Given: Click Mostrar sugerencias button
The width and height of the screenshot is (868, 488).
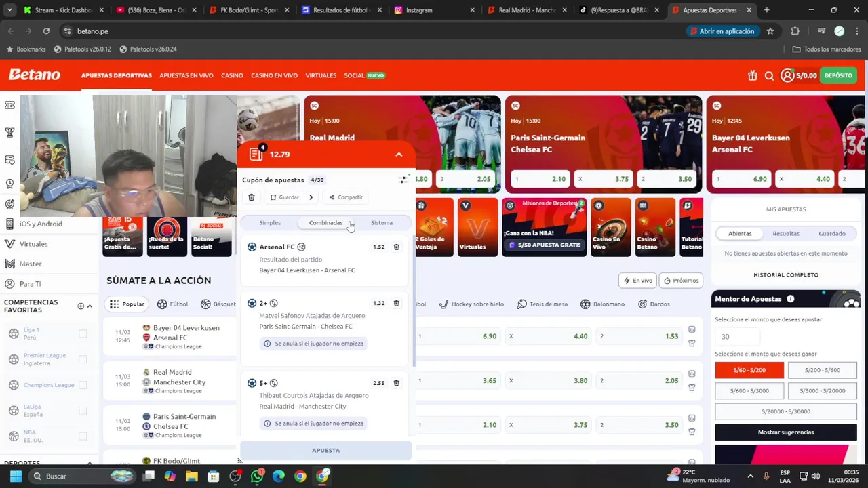Looking at the screenshot, I should pos(786,432).
